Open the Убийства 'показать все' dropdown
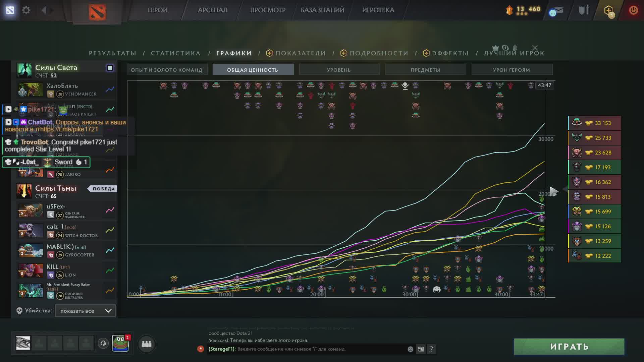Image resolution: width=644 pixels, height=362 pixels. (85, 311)
